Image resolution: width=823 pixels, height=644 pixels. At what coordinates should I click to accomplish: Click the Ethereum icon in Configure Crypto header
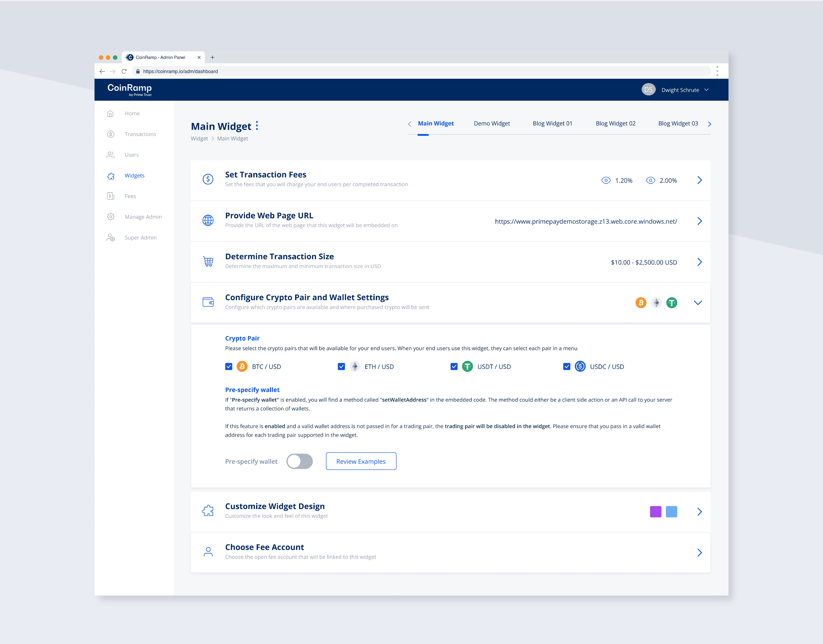pos(656,303)
